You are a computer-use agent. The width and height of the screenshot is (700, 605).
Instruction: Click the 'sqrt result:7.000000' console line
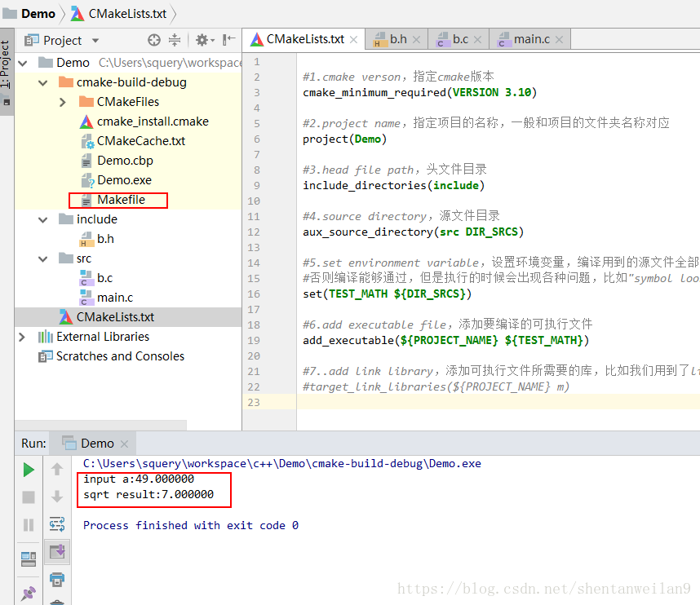148,495
